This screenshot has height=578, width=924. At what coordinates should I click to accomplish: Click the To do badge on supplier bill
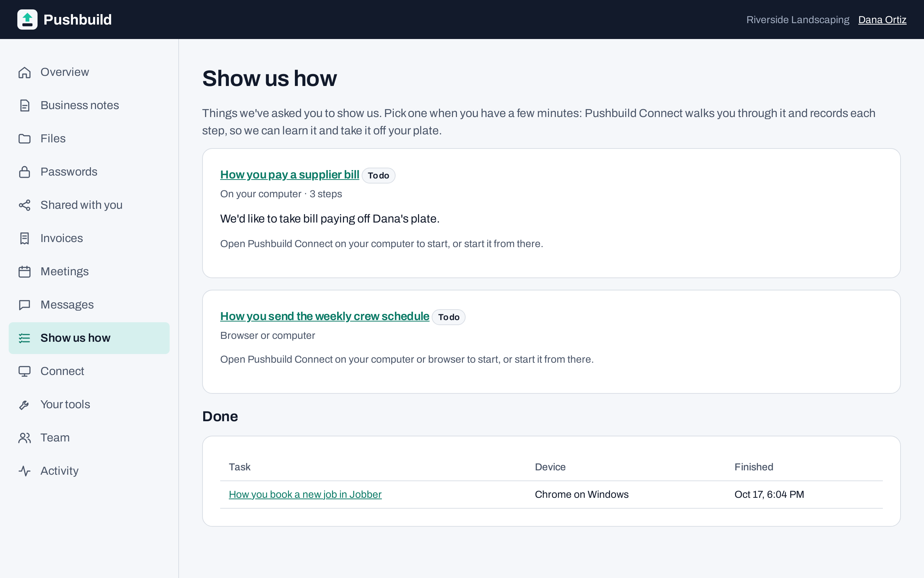tap(378, 176)
